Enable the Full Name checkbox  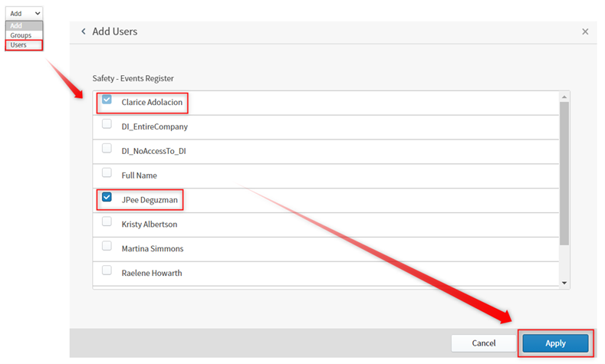click(107, 174)
